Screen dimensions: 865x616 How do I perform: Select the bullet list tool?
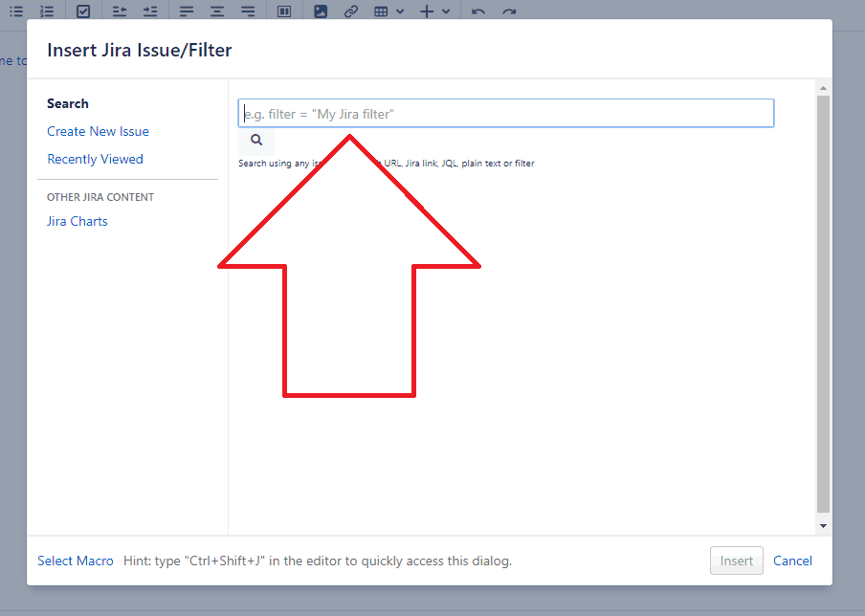16,11
